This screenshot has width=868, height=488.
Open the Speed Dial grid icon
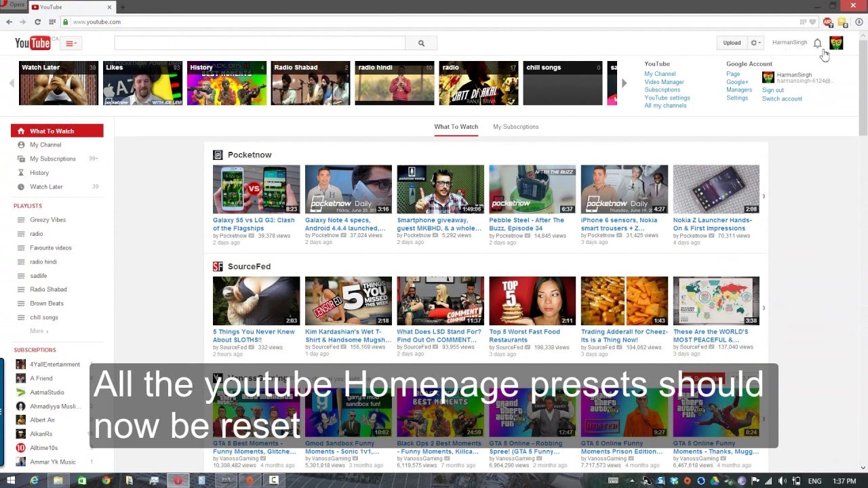click(x=51, y=22)
